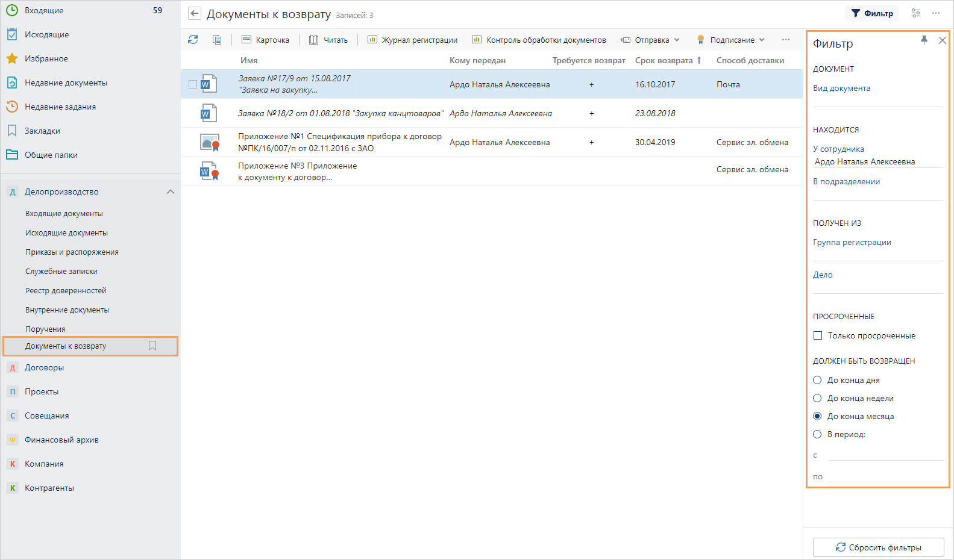The image size is (954, 560).
Task: Tick checkbox for Заявка №17/9 row
Action: click(193, 84)
